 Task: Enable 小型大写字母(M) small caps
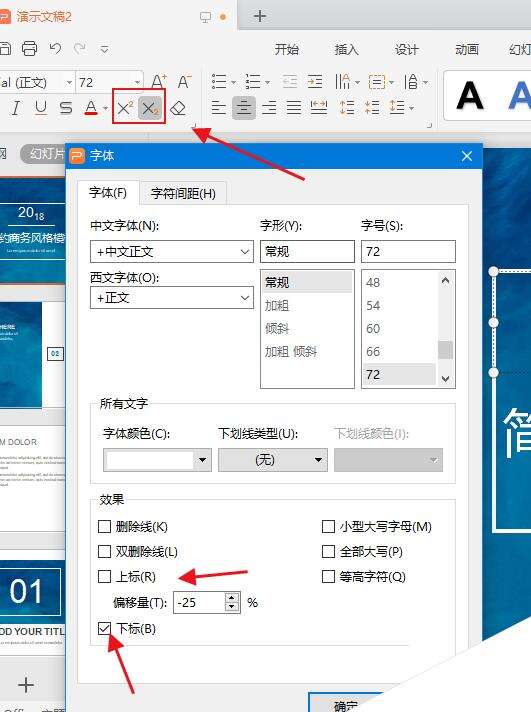pyautogui.click(x=328, y=527)
